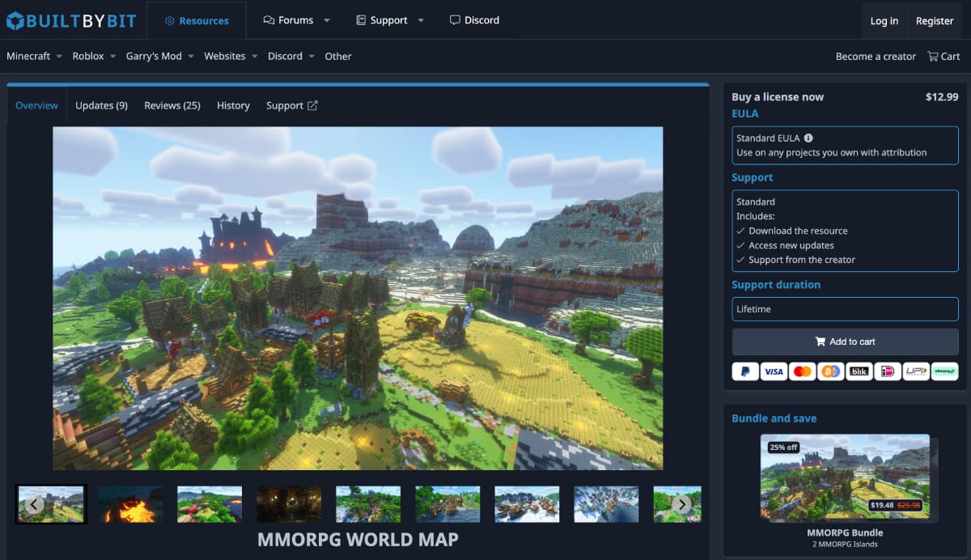
Task: Switch to the Reviews (25) tab
Action: pos(172,105)
